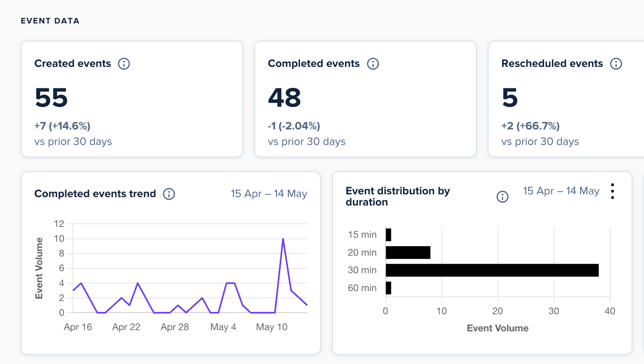Click the vertical Event Volume label on trend chart
644x364 pixels.
tap(39, 268)
